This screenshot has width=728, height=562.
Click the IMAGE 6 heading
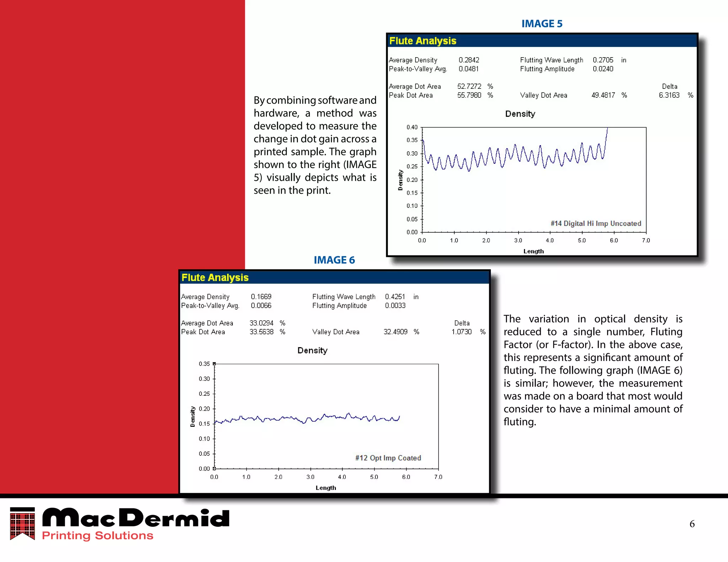(x=334, y=260)
